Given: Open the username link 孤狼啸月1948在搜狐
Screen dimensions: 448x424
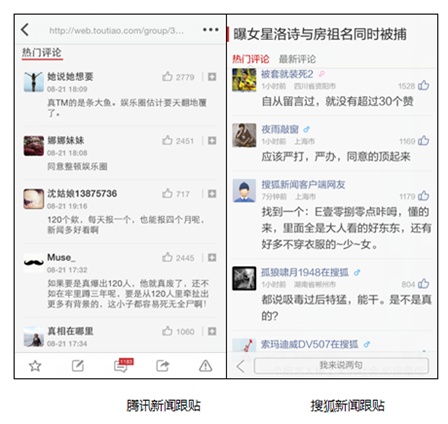Looking at the screenshot, I should pos(305,272).
